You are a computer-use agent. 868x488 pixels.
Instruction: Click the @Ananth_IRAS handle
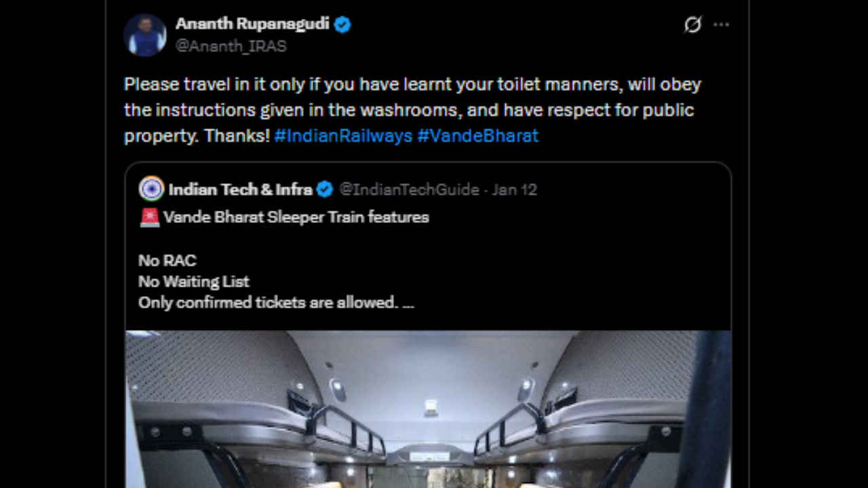(x=231, y=46)
